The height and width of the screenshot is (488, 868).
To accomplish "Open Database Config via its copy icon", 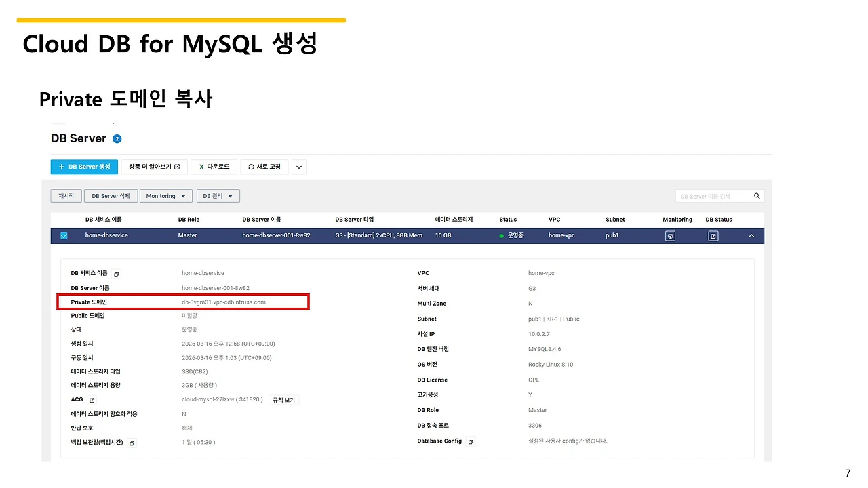I will pyautogui.click(x=471, y=441).
